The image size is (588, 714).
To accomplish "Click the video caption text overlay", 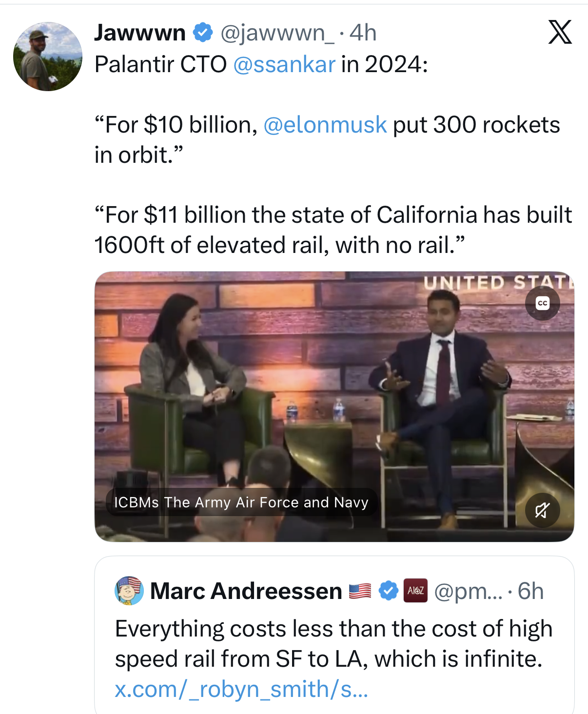I will (241, 502).
